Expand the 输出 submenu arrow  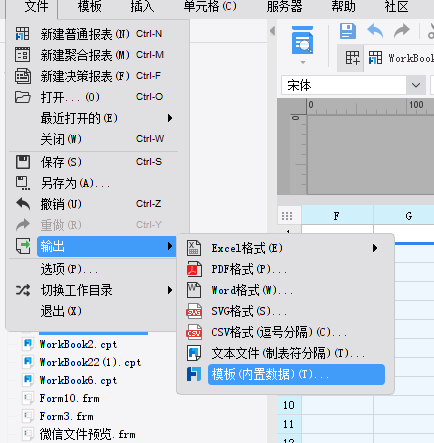[170, 246]
